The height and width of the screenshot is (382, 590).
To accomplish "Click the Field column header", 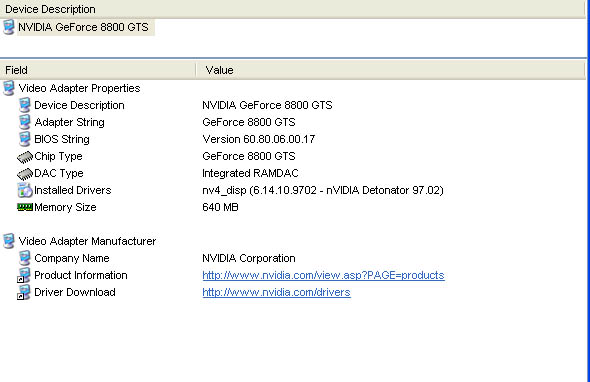I will tap(98, 70).
